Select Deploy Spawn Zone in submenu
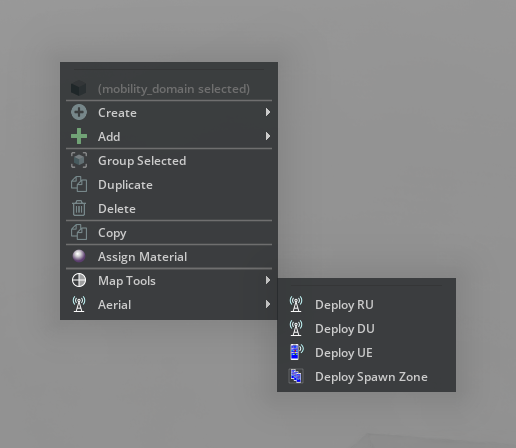The width and height of the screenshot is (516, 448). 366,377
